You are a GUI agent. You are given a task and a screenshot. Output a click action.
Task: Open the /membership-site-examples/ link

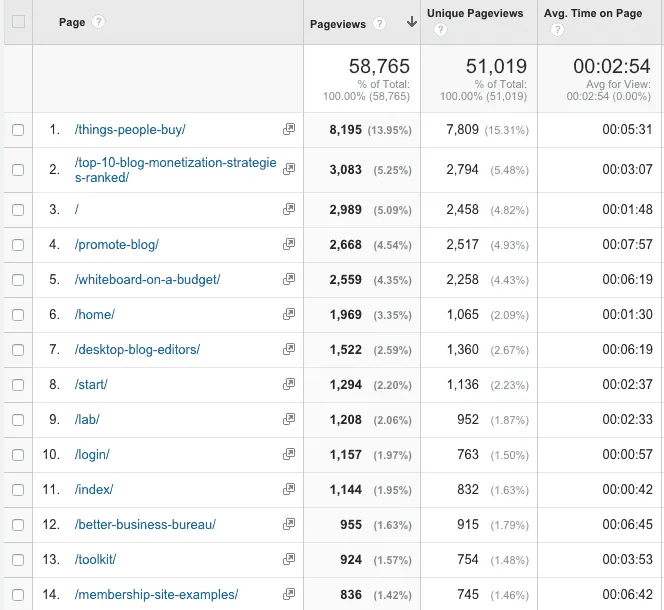coord(156,594)
